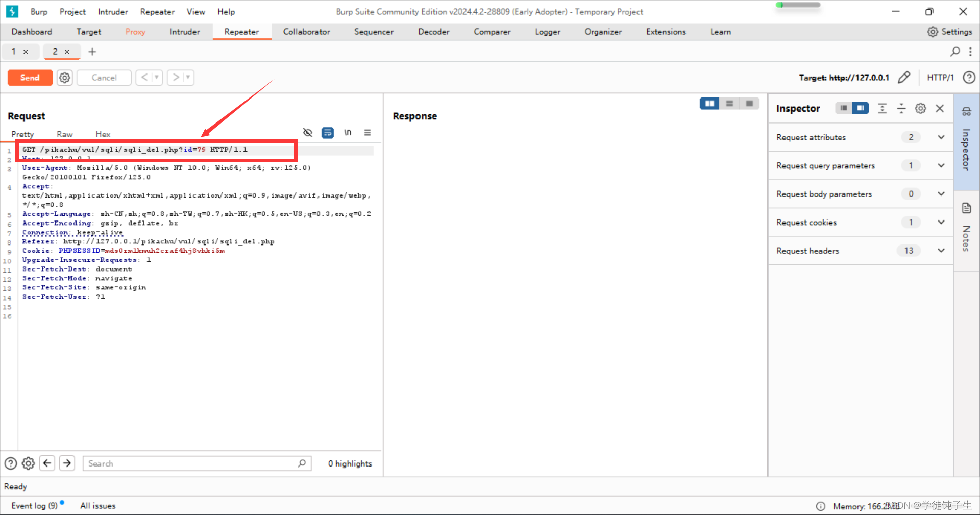
Task: Switch to the Collaborator tab
Action: pos(306,32)
